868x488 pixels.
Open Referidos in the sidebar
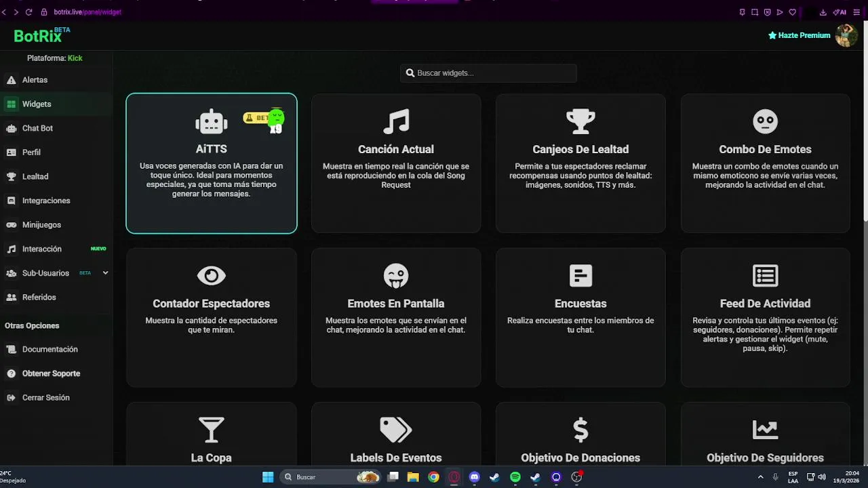coord(56,298)
